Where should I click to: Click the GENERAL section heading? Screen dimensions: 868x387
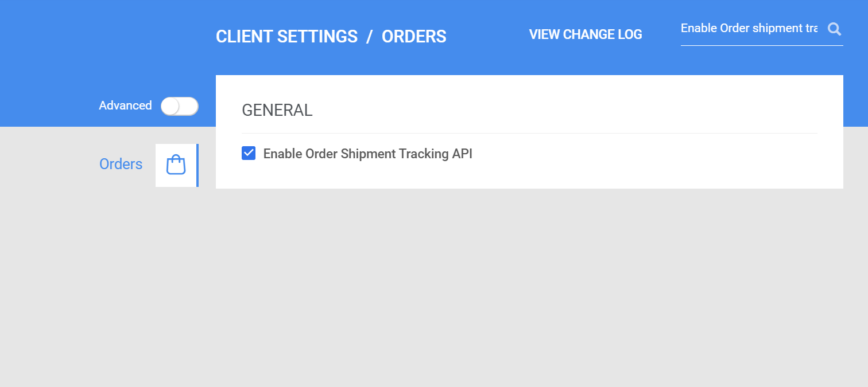point(277,110)
